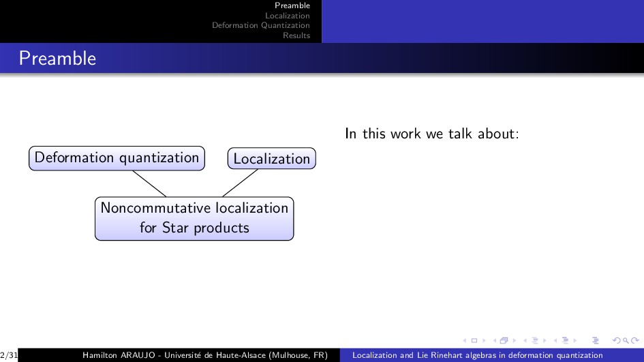Viewport: 644px width, 362px height.
Task: Click the go forward curved arrow
Action: (x=635, y=341)
